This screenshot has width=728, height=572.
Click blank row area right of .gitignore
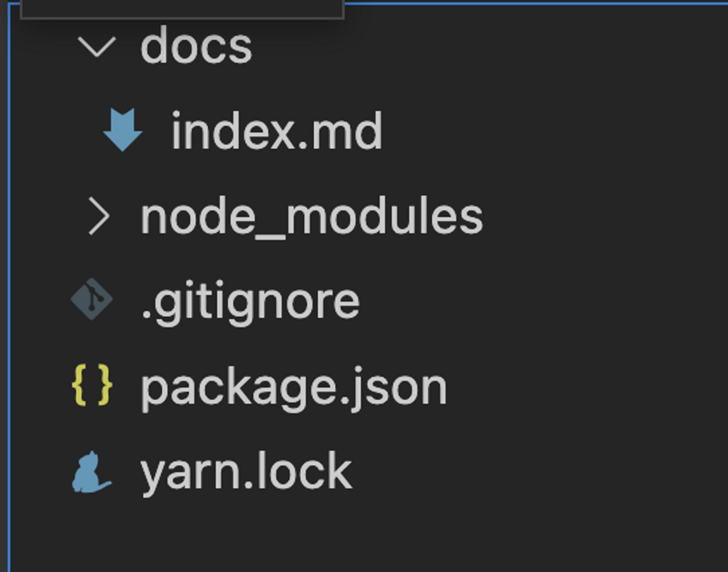tap(546, 302)
